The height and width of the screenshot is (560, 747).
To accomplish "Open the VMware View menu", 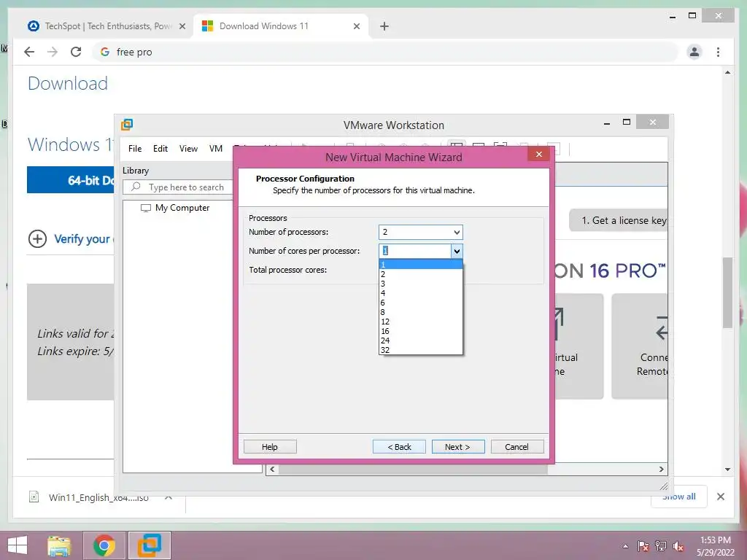I will [x=188, y=149].
